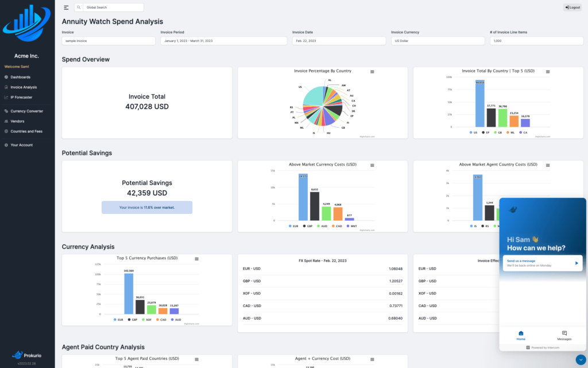Click the FX spot rate value 0.68040

coord(395,319)
